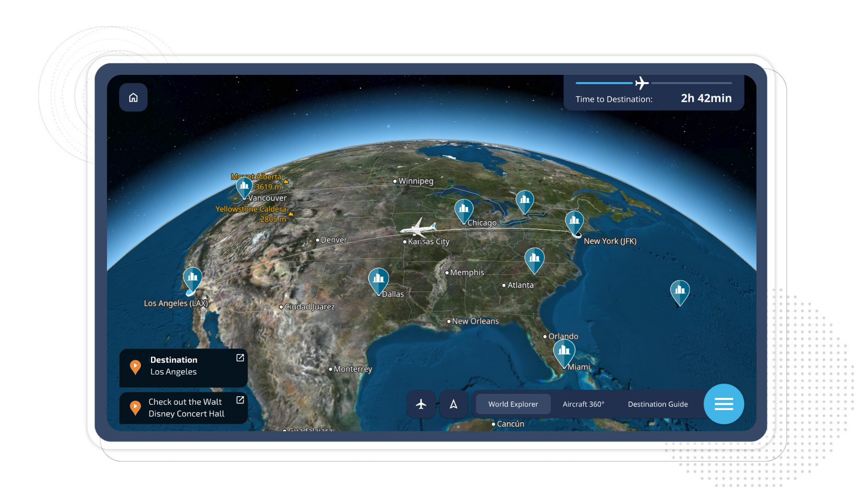Open external link icon on Walt Disney card
This screenshot has width=868, height=496.
click(x=240, y=400)
